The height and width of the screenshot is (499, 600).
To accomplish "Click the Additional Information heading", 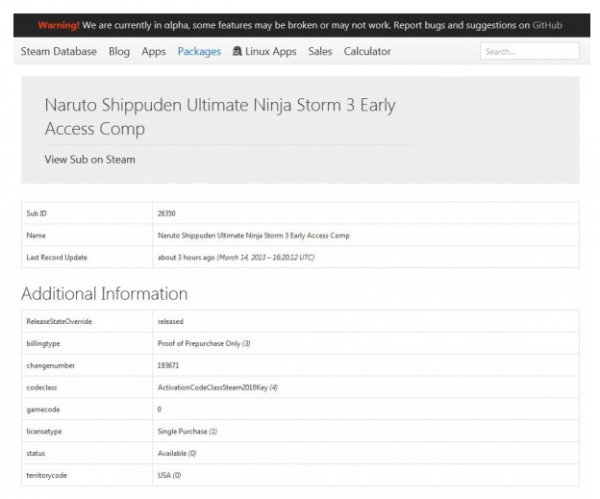I will pos(104,294).
